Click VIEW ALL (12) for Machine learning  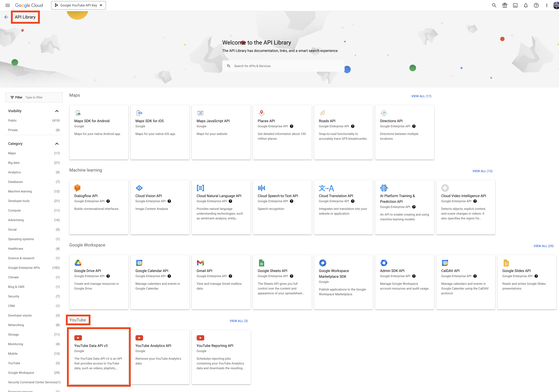482,171
